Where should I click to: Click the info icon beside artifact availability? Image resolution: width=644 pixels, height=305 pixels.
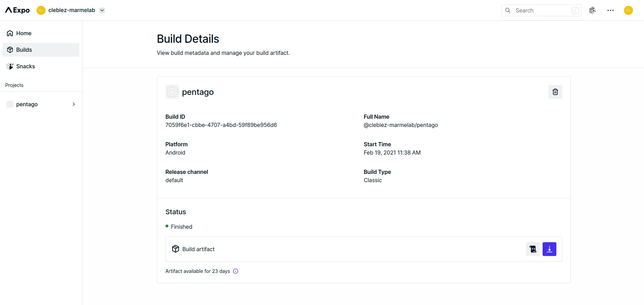coord(236,271)
